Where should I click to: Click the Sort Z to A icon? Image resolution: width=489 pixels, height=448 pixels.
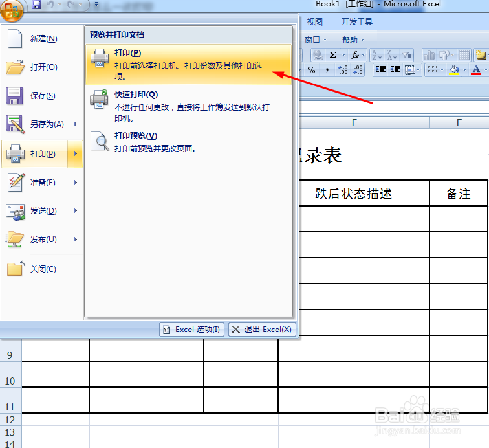(x=392, y=55)
